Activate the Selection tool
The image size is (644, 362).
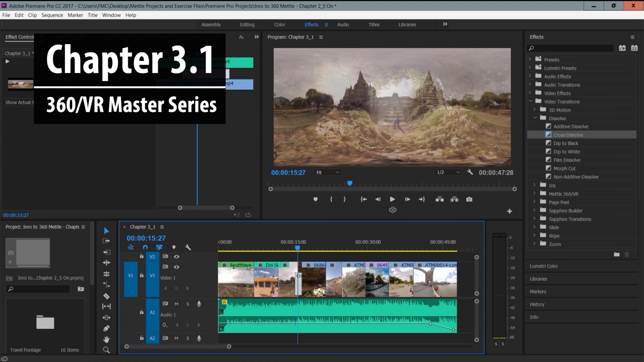pos(106,231)
